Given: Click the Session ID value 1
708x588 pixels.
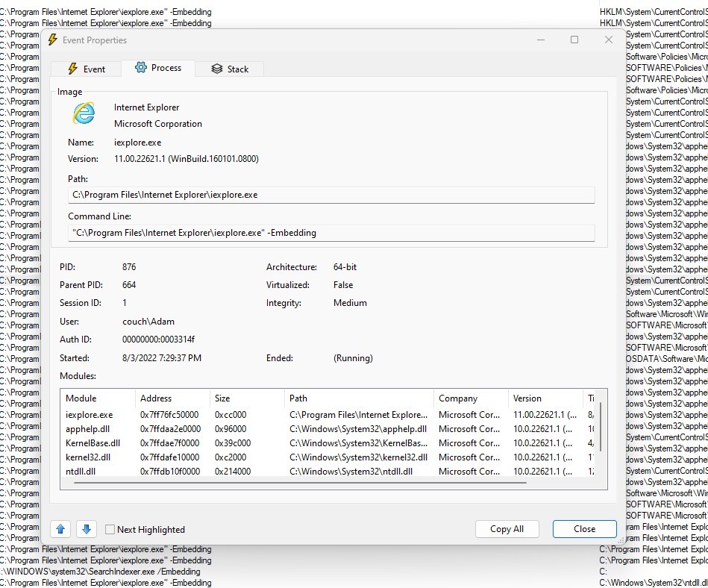Looking at the screenshot, I should click(x=125, y=303).
